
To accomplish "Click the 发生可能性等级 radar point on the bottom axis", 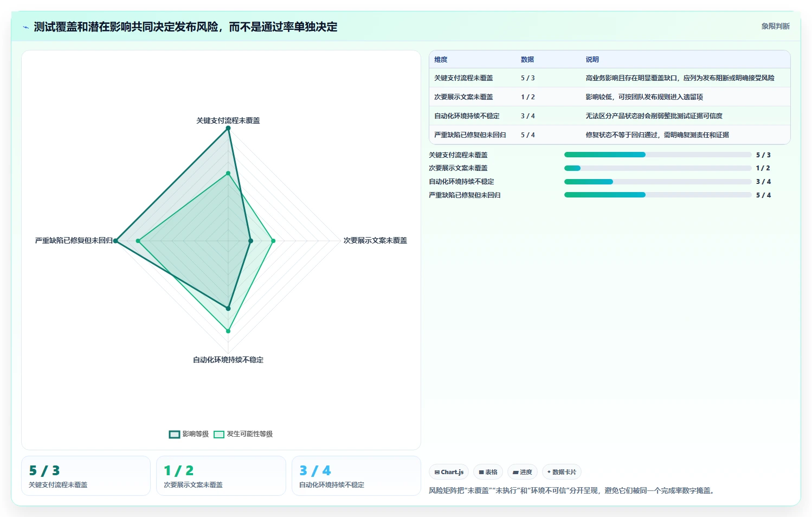I will [x=228, y=331].
